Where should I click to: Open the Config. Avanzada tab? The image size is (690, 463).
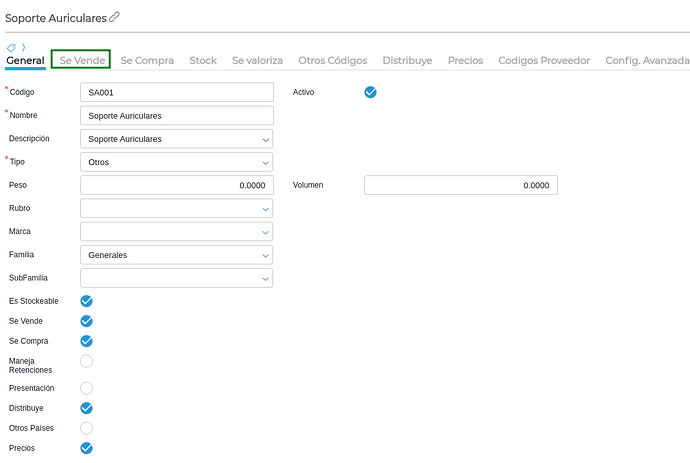[647, 60]
